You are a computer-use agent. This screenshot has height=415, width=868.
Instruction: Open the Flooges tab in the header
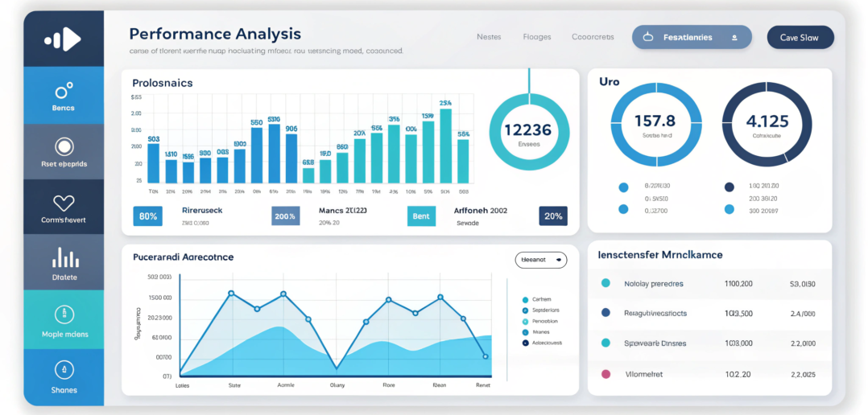(x=537, y=37)
